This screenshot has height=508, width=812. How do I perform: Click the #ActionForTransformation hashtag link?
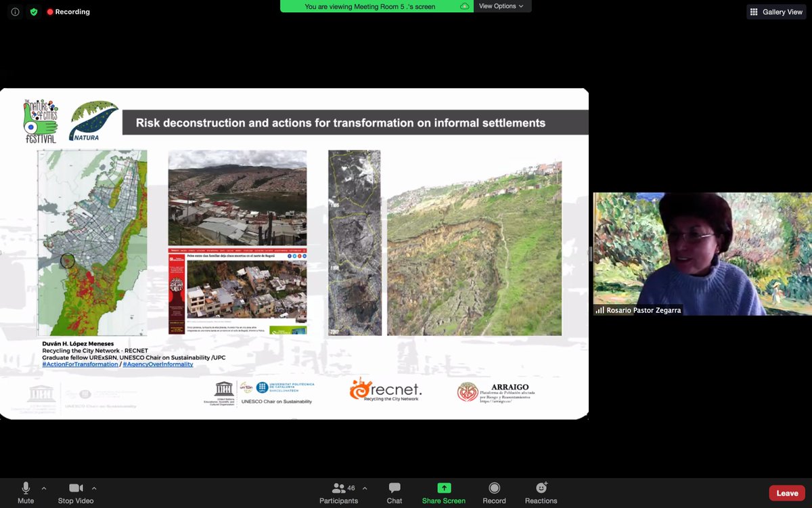coord(80,364)
